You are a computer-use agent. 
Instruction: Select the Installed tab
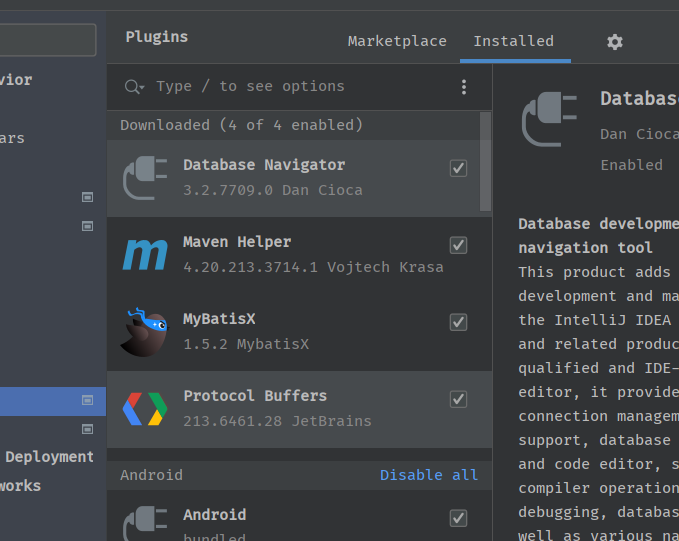(514, 41)
